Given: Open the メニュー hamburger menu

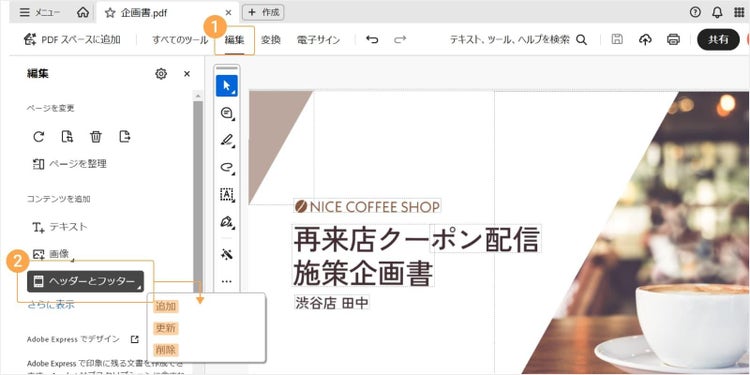Looking at the screenshot, I should tap(40, 12).
